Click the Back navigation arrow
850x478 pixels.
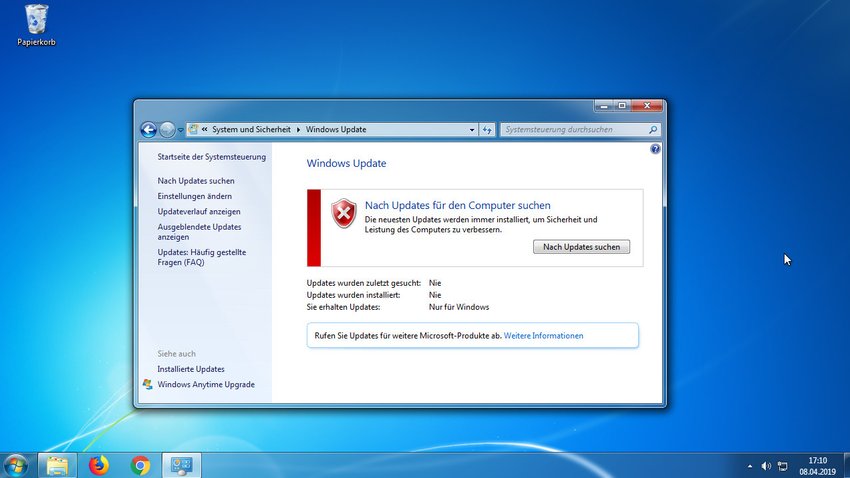coord(149,130)
